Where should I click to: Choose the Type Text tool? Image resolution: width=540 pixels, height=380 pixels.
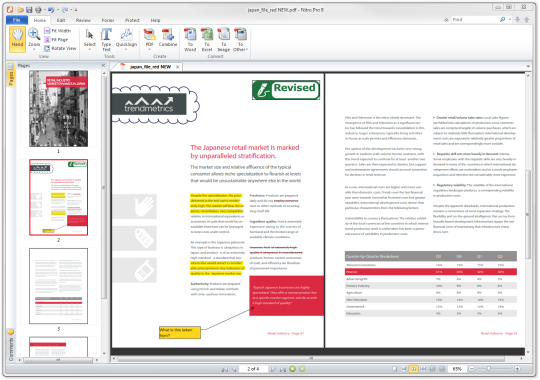tap(106, 39)
